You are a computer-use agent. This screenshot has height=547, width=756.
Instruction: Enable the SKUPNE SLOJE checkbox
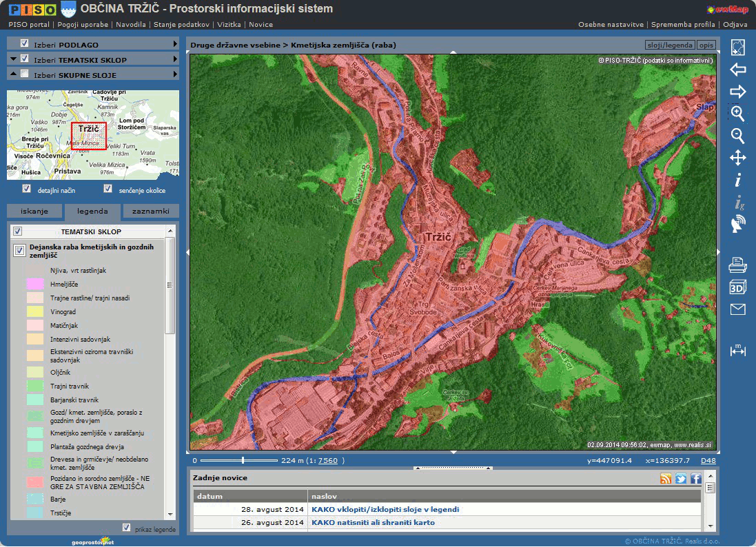pyautogui.click(x=25, y=74)
